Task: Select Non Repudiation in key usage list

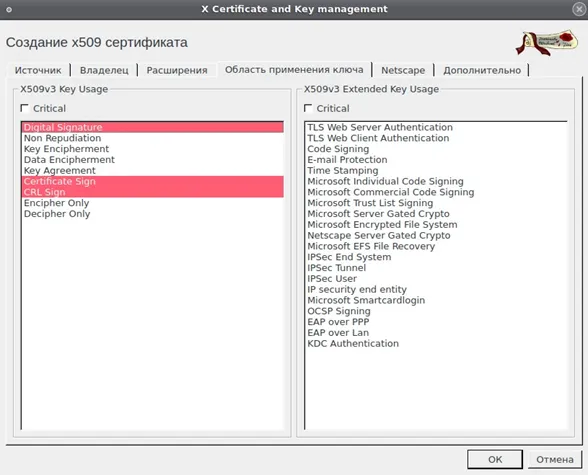Action: (x=153, y=138)
